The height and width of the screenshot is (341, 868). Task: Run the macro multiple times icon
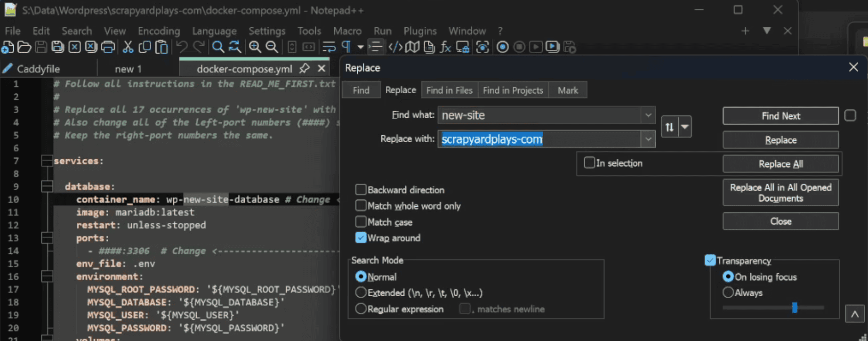pyautogui.click(x=552, y=47)
